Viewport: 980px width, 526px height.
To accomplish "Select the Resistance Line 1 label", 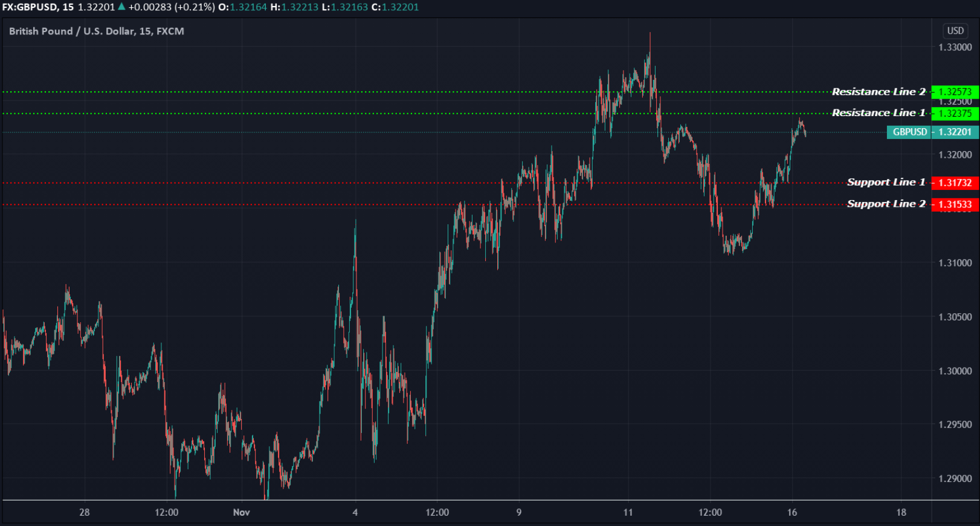I will click(878, 113).
